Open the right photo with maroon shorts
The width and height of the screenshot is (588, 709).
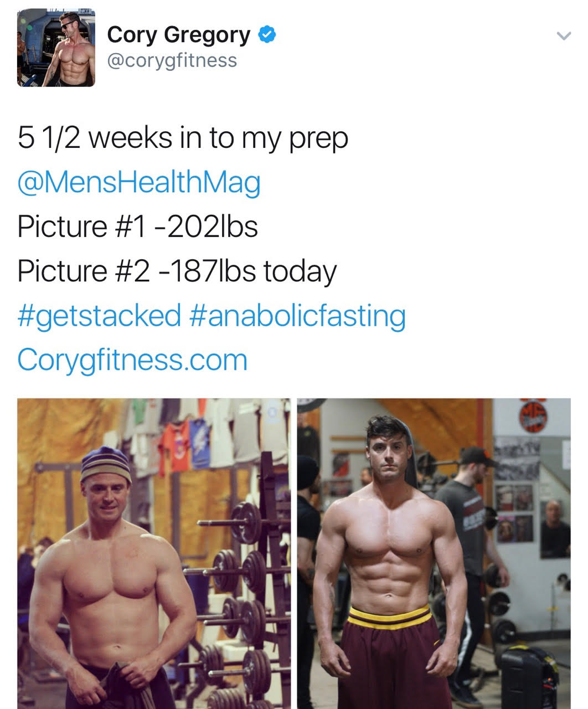[x=433, y=553]
